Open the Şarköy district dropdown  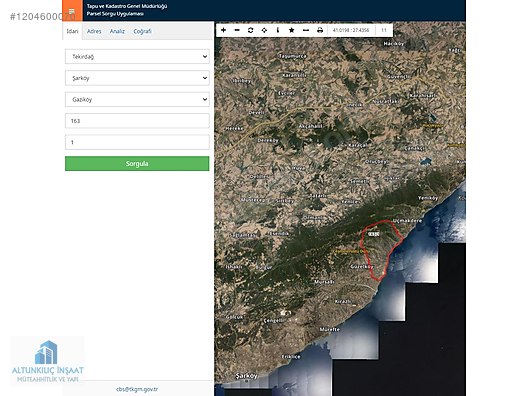click(137, 78)
